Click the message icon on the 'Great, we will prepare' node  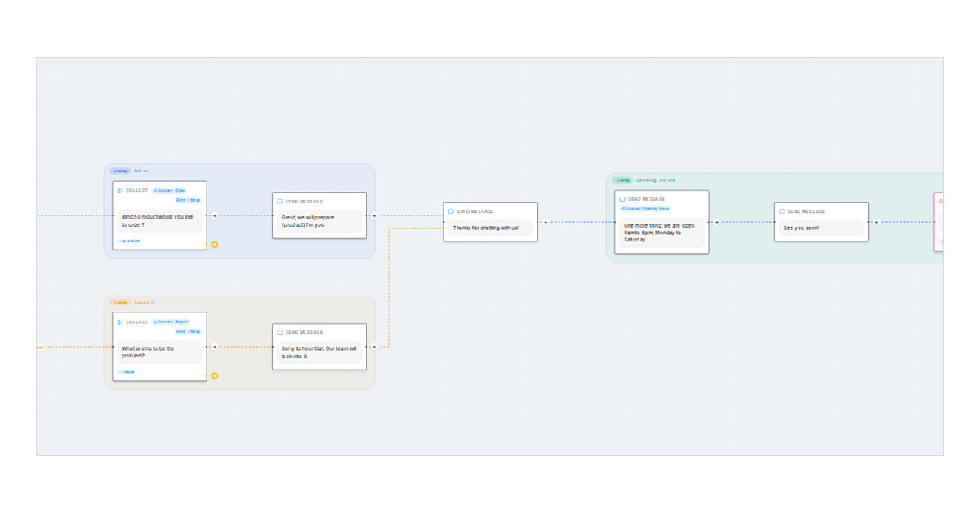280,202
